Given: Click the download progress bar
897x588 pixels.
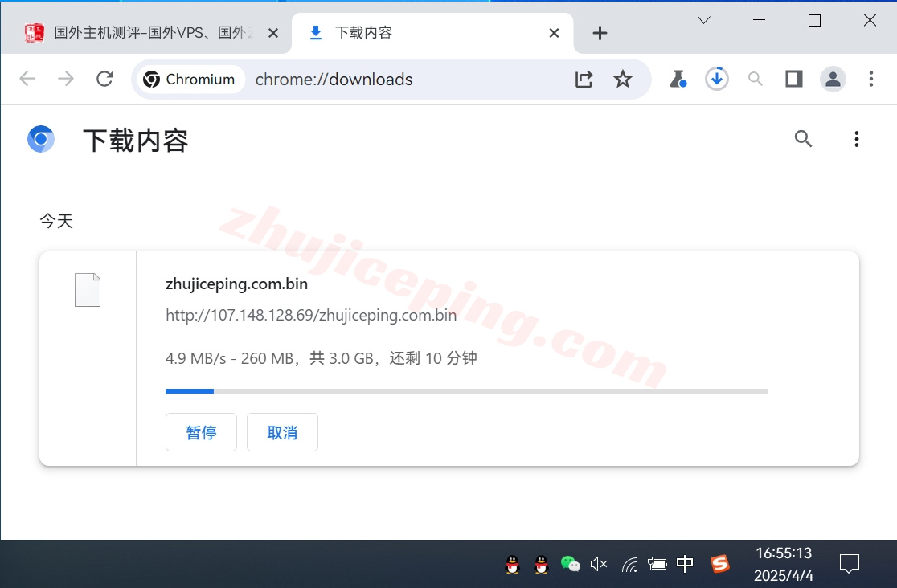Looking at the screenshot, I should [466, 391].
